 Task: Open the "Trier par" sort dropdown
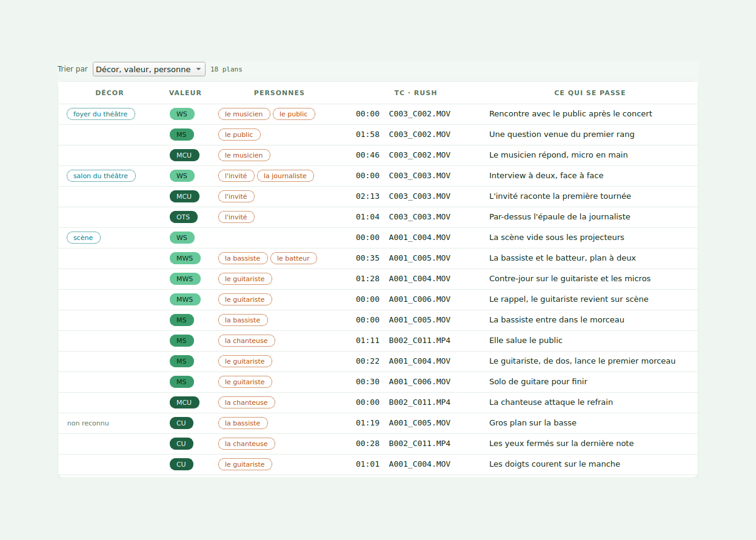click(149, 69)
